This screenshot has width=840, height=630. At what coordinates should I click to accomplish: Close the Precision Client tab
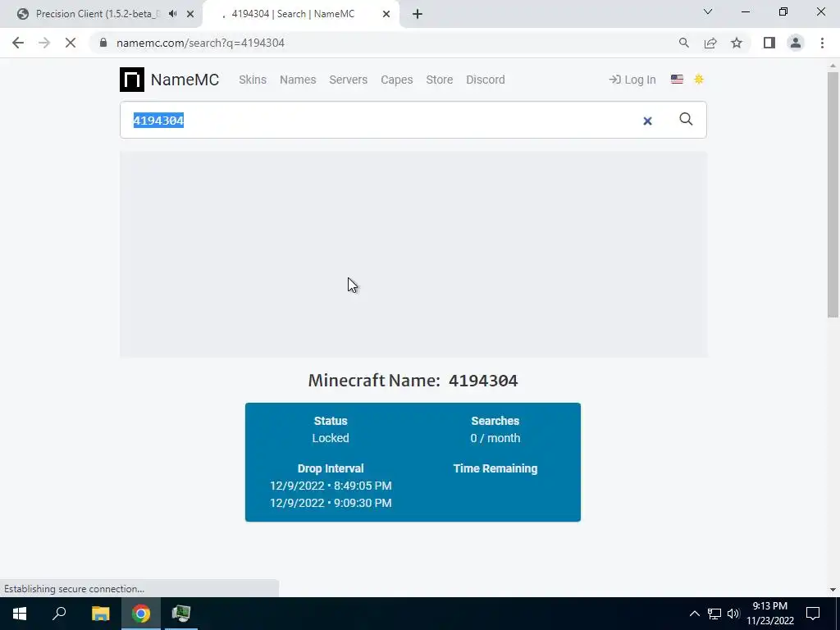(190, 14)
